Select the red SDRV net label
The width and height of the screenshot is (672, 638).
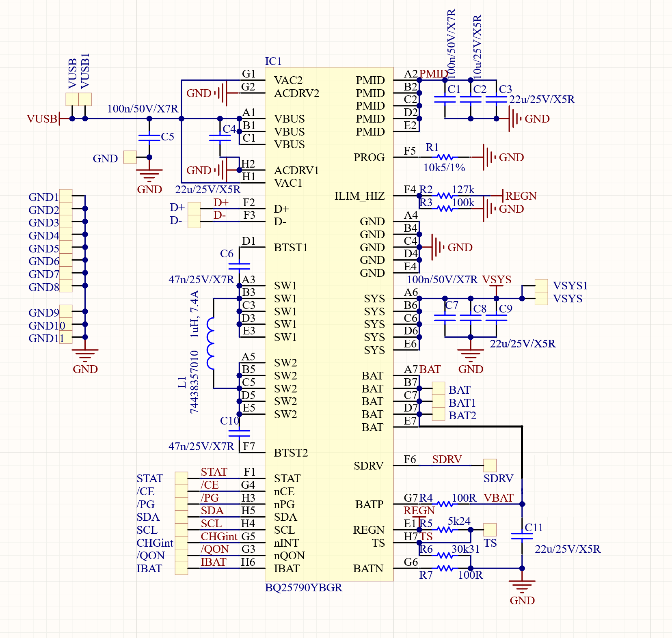pos(447,459)
